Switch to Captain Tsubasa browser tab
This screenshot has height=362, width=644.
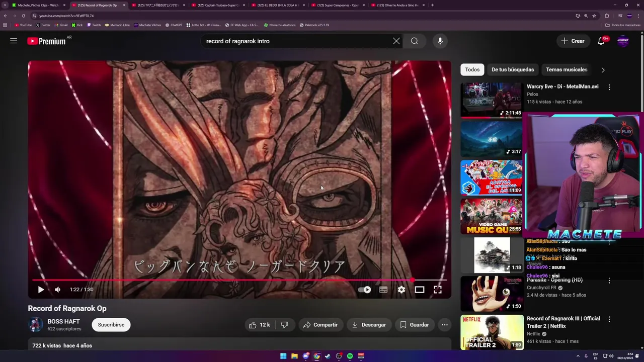coord(218,5)
